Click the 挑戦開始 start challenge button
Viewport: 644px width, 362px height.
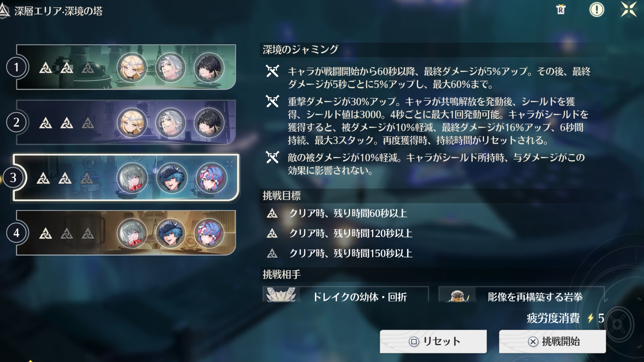point(552,341)
